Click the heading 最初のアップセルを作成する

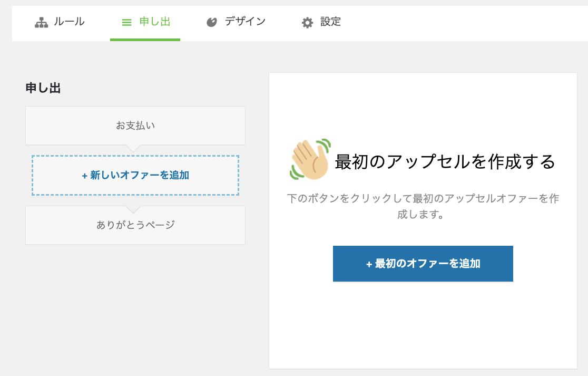click(445, 162)
